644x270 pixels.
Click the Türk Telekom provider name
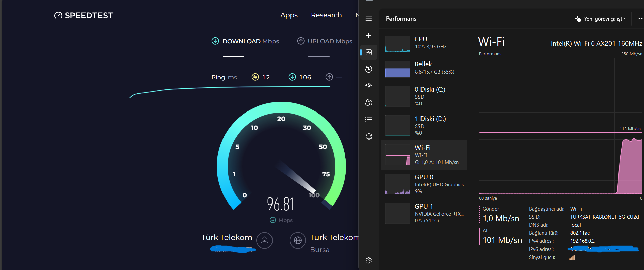pos(227,238)
